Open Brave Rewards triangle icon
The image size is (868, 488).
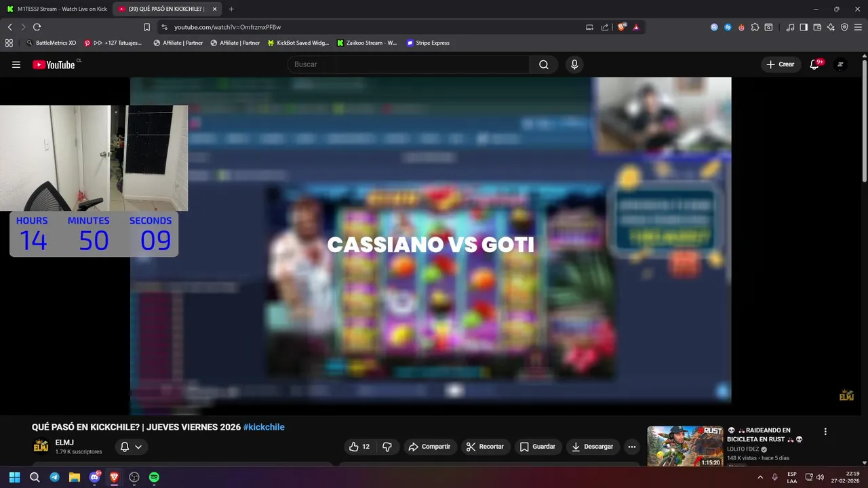click(x=636, y=27)
